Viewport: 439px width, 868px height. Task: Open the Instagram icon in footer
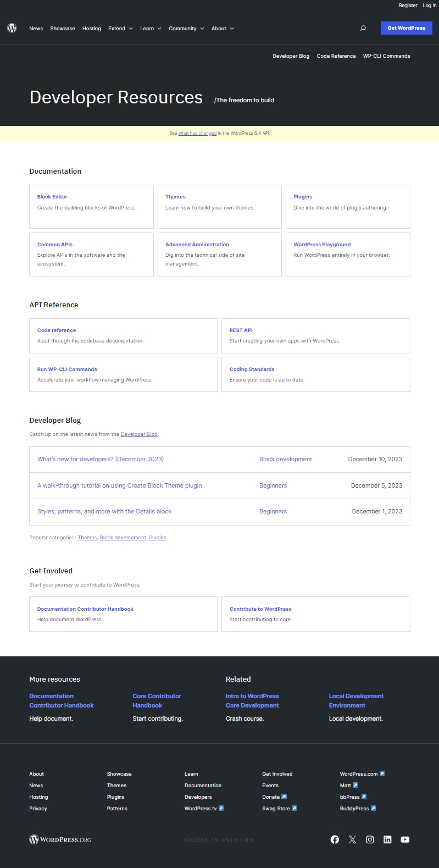(370, 839)
